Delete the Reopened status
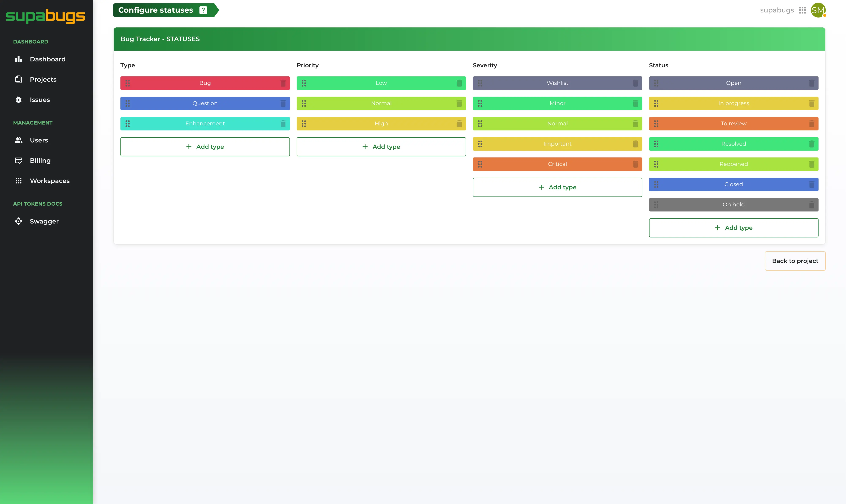The height and width of the screenshot is (504, 846). (811, 164)
